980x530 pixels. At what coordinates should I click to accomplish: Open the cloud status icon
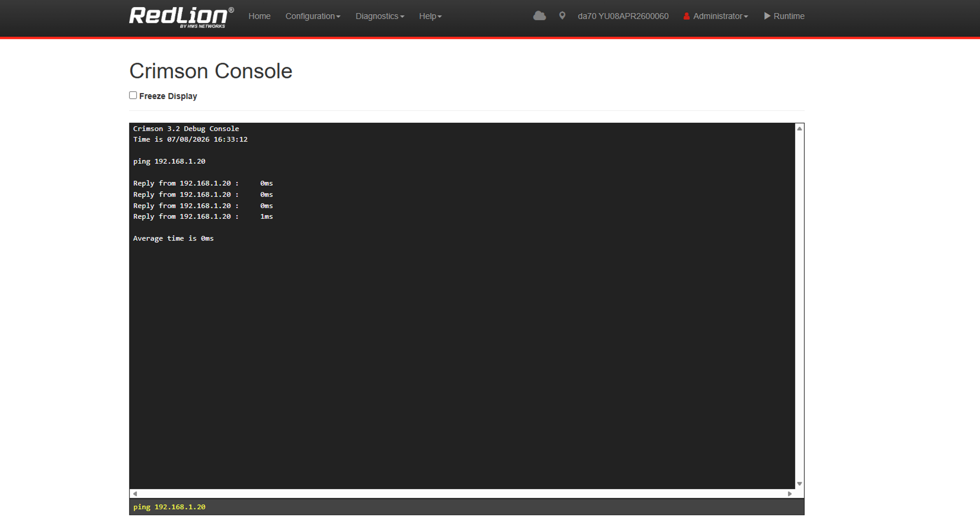(539, 16)
